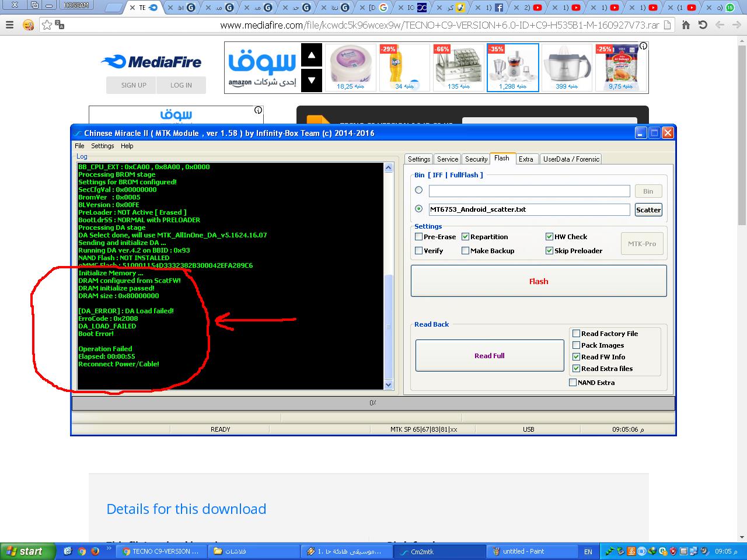The image size is (747, 560).
Task: Switch to the Extra tab
Action: click(x=526, y=159)
